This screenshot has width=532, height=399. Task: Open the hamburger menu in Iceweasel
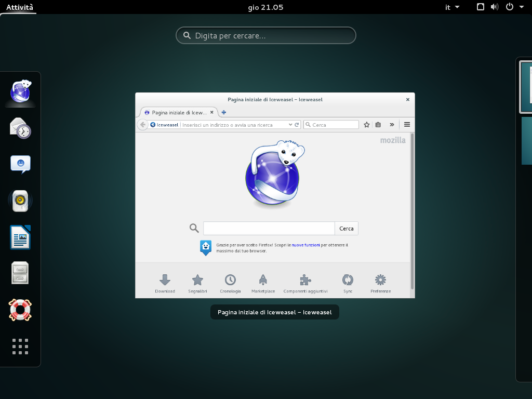point(407,125)
